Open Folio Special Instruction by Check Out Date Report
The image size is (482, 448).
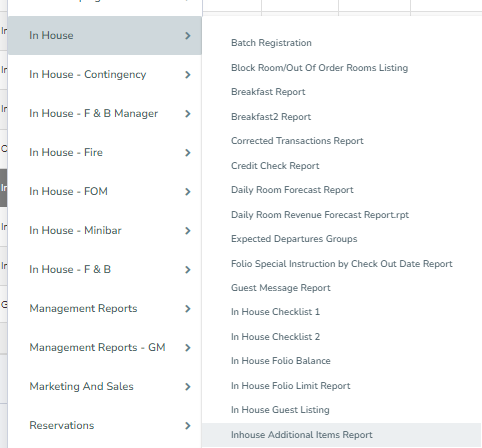point(342,264)
